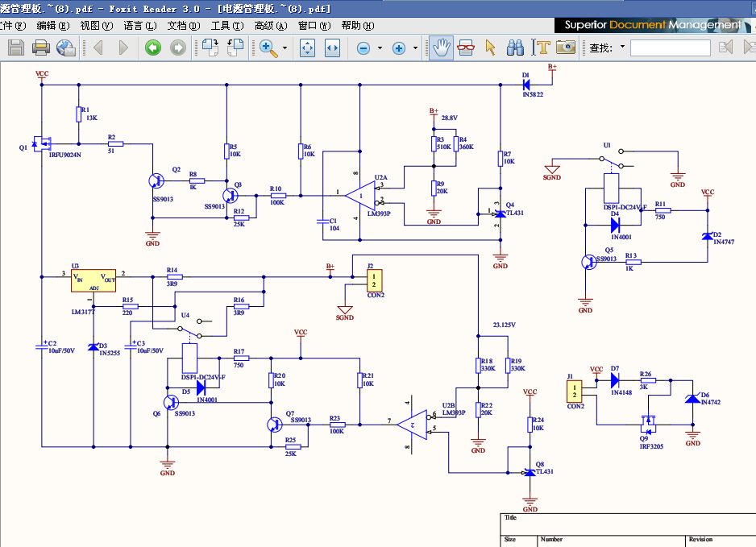This screenshot has width=756, height=547.
Task: Go to the next page arrow
Action: pyautogui.click(x=123, y=48)
